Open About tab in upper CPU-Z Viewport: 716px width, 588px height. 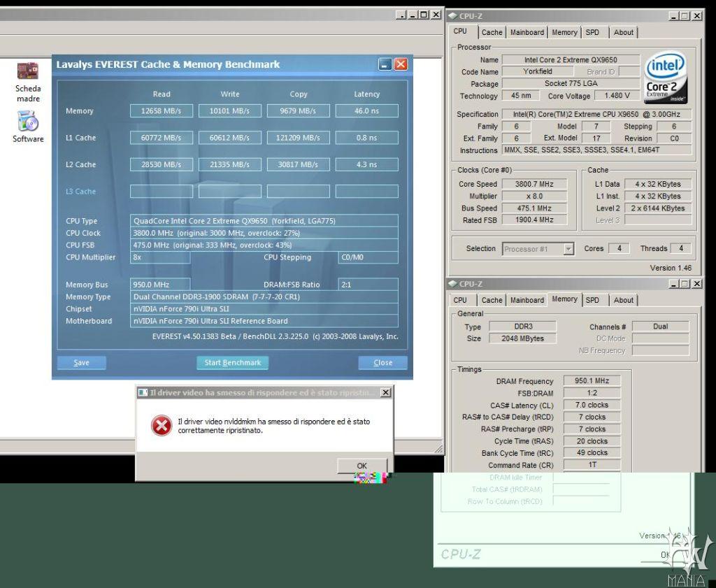(623, 32)
